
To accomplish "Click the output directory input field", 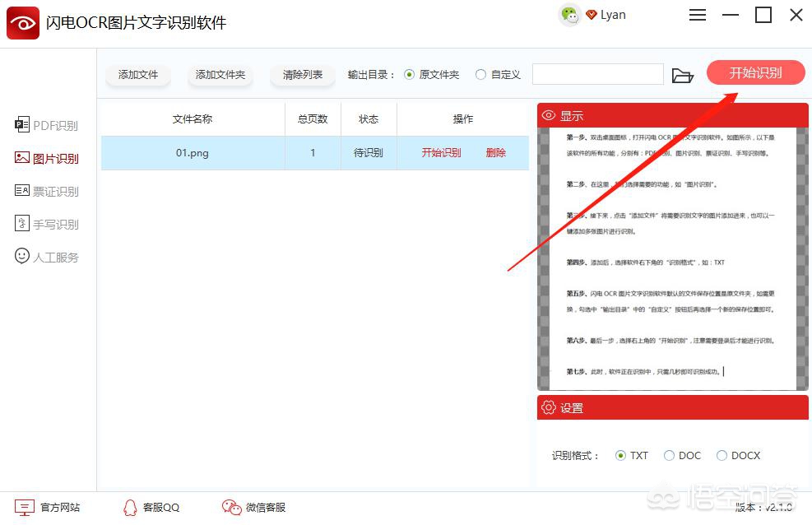I will coord(597,73).
